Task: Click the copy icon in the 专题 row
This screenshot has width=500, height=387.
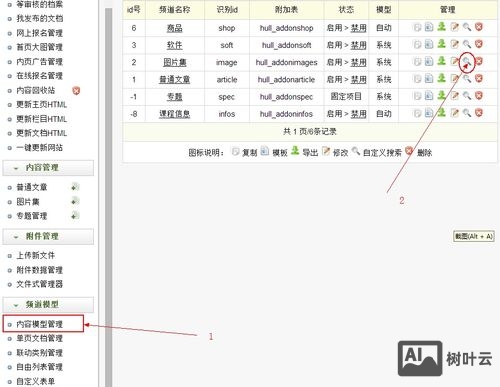Action: (x=417, y=96)
